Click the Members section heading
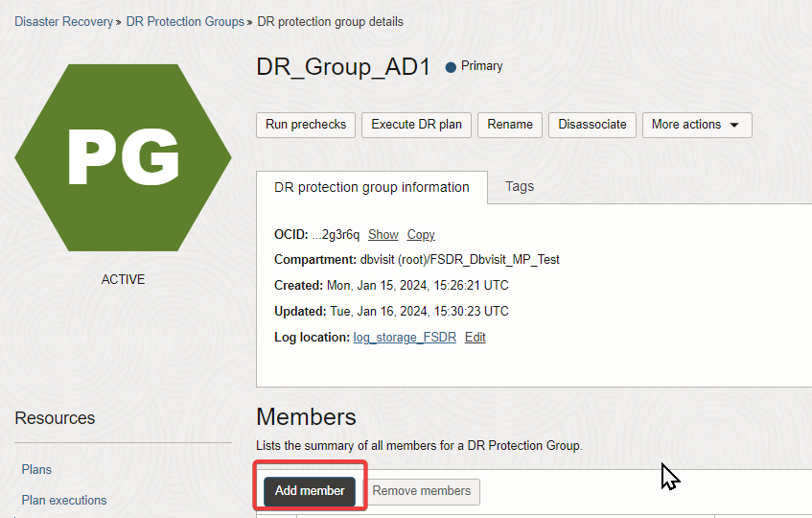This screenshot has height=518, width=812. 306,417
